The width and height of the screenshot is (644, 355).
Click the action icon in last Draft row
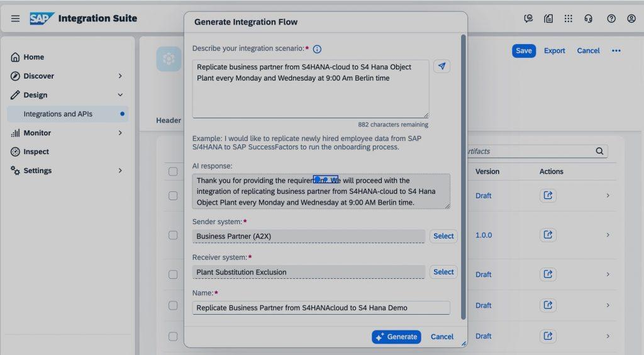[548, 335]
